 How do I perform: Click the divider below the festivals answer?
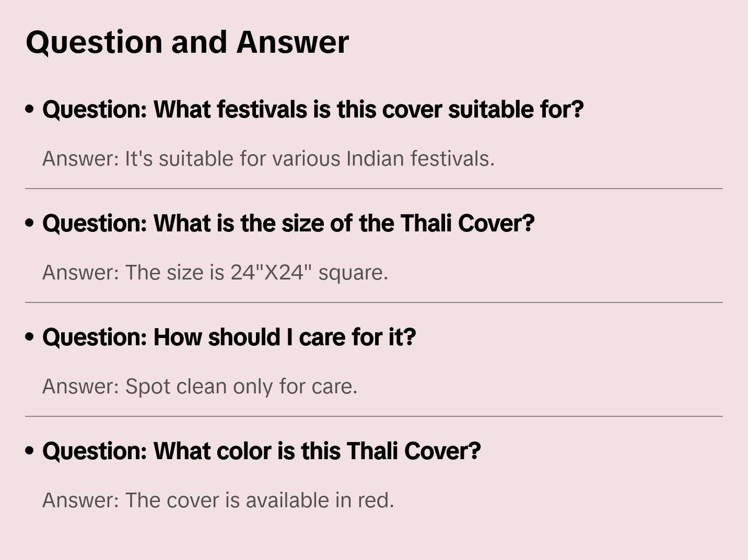point(373,189)
